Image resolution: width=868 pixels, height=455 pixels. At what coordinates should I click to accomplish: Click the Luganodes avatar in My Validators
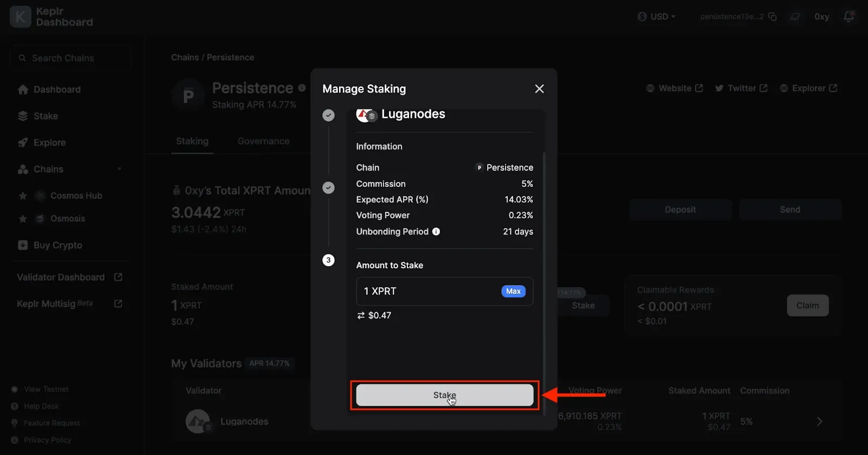[x=198, y=421]
